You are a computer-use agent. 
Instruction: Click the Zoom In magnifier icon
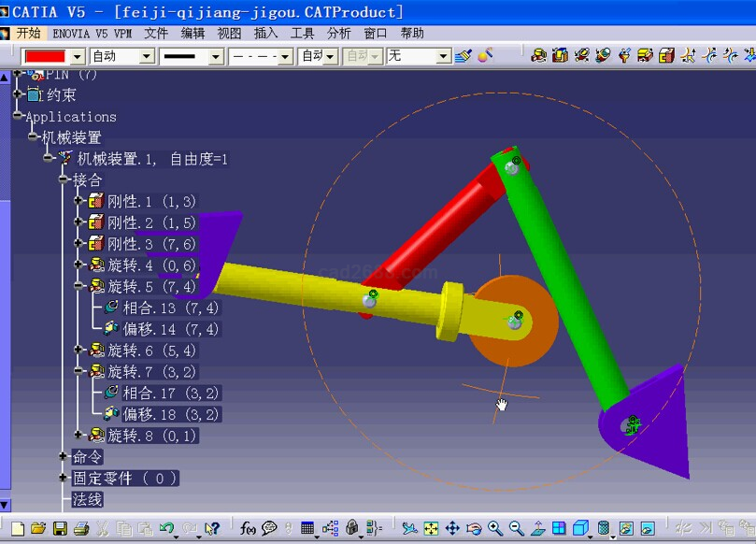point(494,529)
